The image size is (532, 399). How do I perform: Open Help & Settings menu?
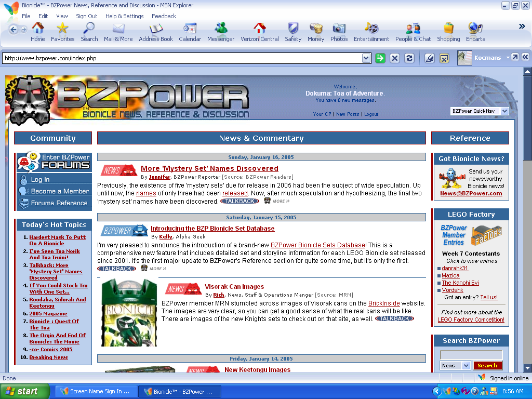coord(125,16)
